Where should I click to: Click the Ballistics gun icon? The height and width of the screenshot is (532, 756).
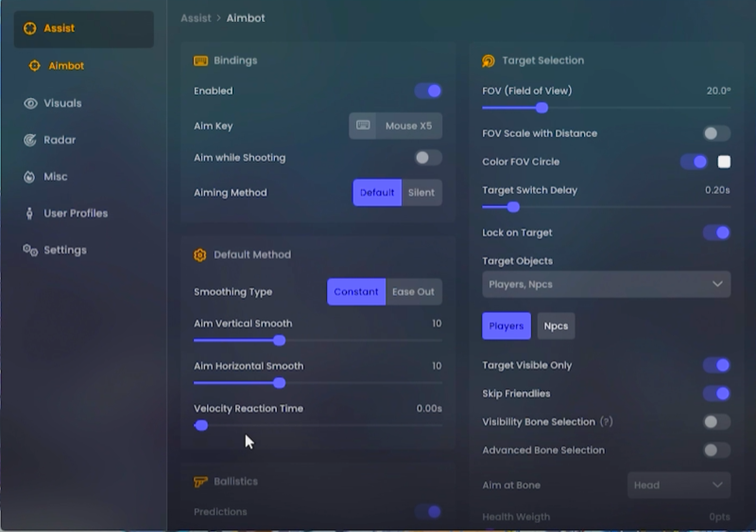click(x=200, y=481)
